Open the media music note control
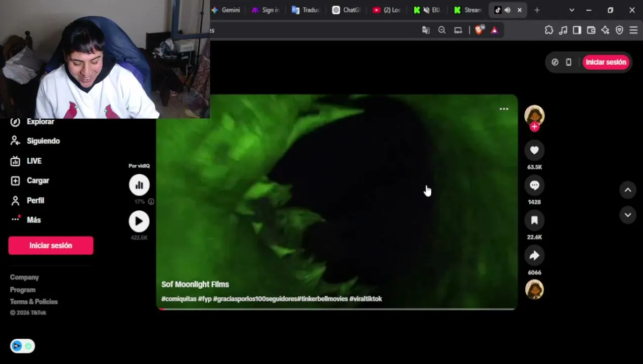 click(x=563, y=30)
